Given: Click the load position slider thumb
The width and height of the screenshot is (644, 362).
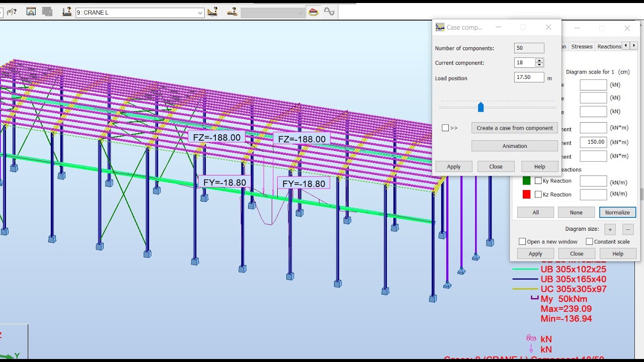Looking at the screenshot, I should [x=480, y=107].
